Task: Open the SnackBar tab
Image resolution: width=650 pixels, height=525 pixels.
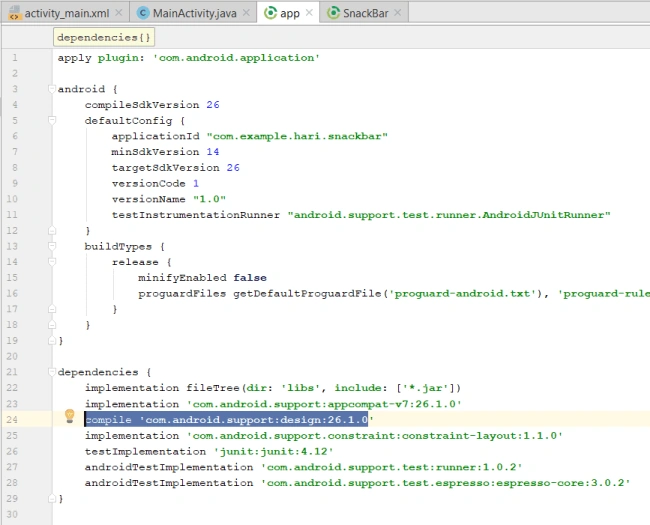Action: tap(366, 13)
